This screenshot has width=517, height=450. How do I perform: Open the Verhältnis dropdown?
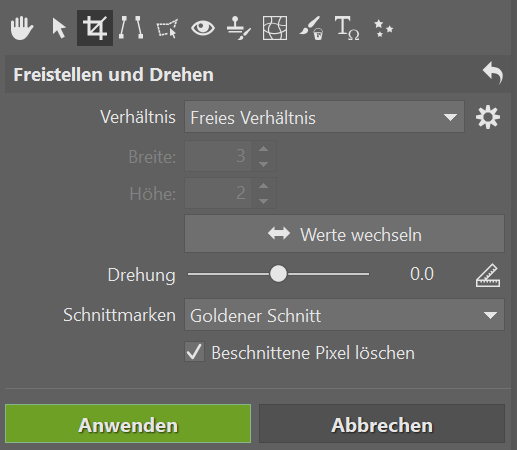tap(324, 117)
